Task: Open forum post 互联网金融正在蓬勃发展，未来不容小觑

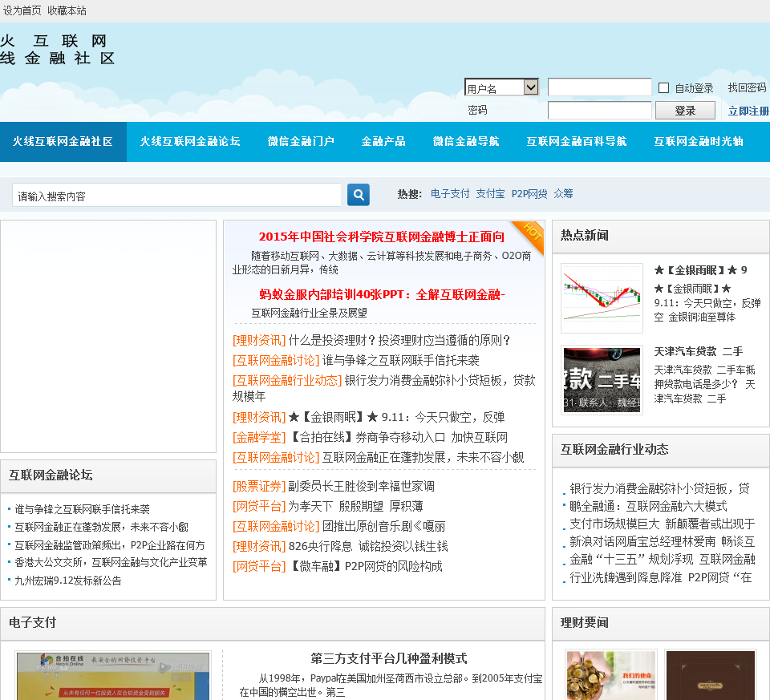Action: 102,528
